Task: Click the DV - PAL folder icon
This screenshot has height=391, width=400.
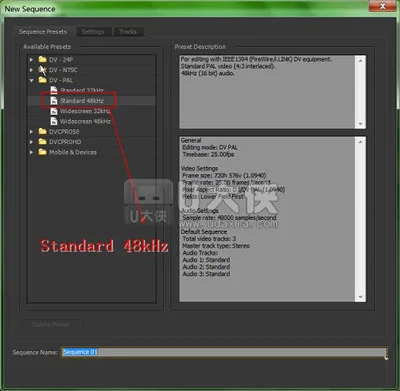Action: (42, 80)
